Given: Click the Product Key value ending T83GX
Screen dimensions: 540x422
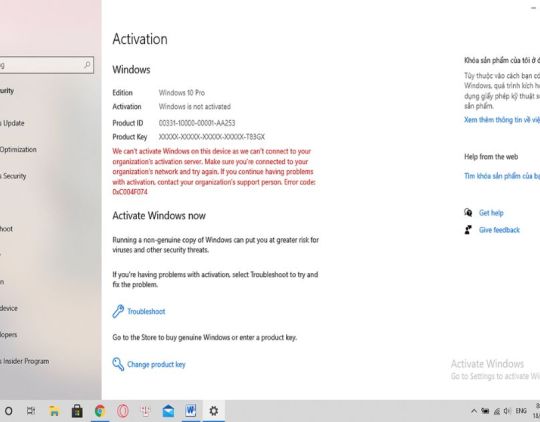Looking at the screenshot, I should click(211, 137).
